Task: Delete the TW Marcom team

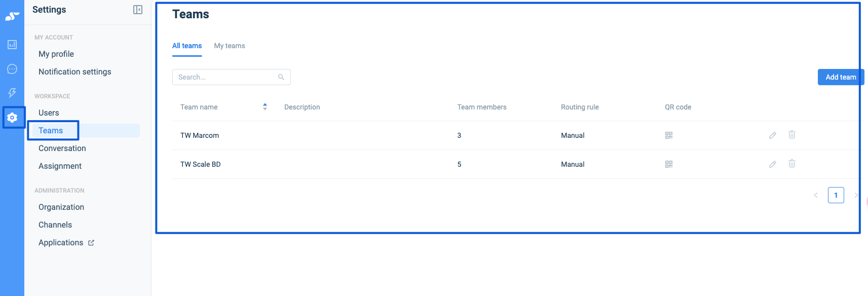Action: click(x=792, y=135)
